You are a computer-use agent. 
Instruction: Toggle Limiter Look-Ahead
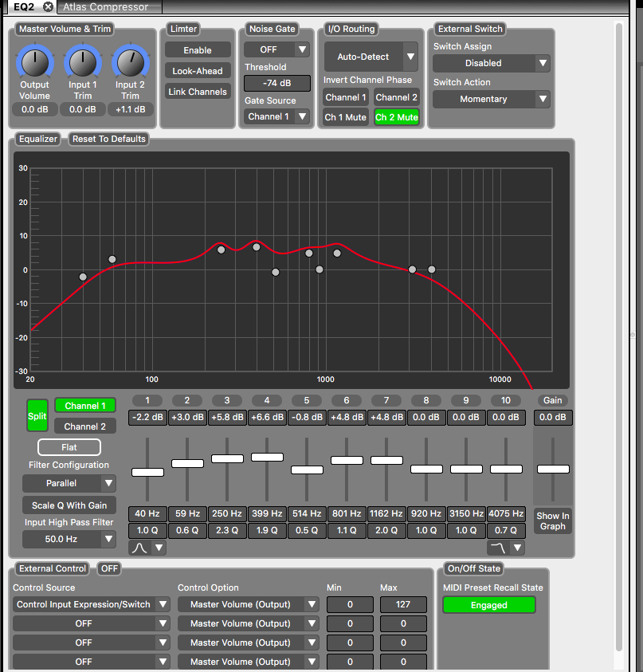point(198,71)
